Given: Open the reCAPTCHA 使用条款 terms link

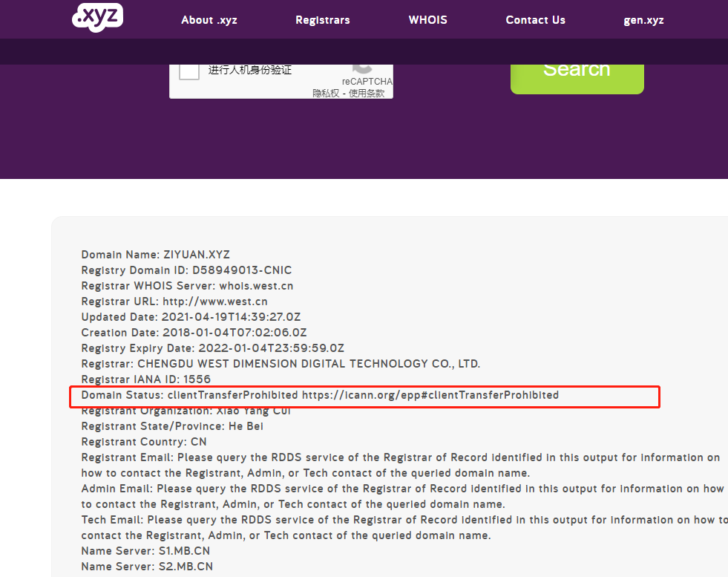Looking at the screenshot, I should tap(367, 93).
